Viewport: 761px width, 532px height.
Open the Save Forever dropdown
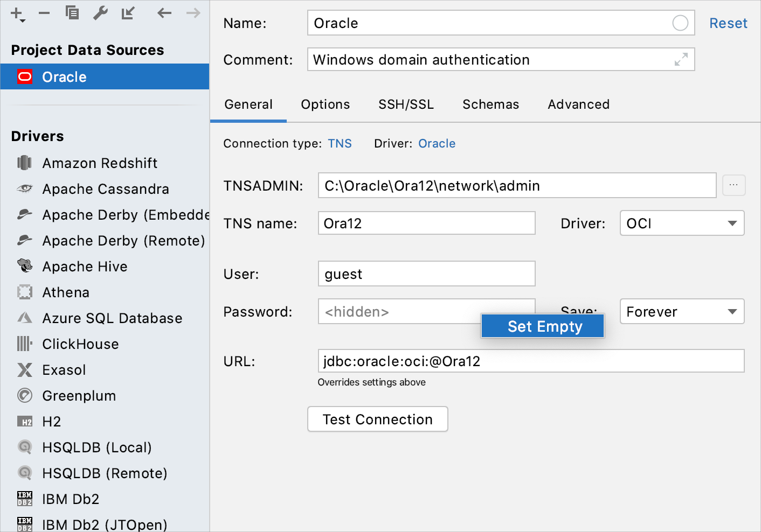click(x=682, y=311)
